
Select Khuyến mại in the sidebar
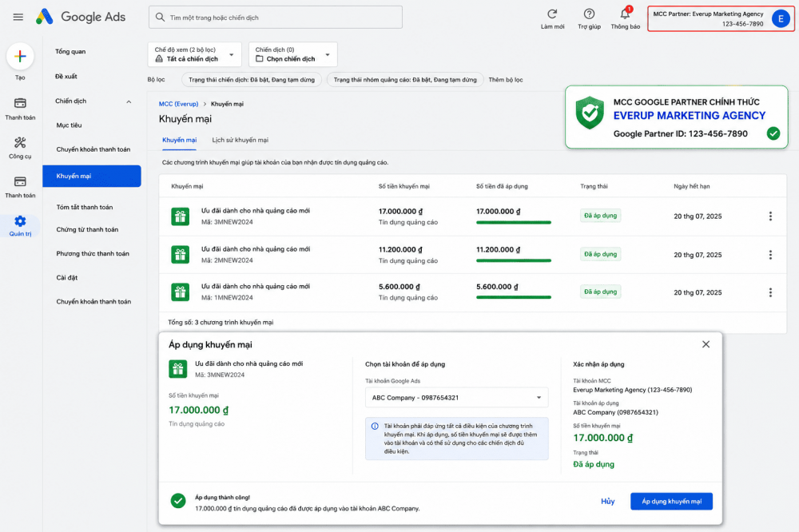pos(92,176)
